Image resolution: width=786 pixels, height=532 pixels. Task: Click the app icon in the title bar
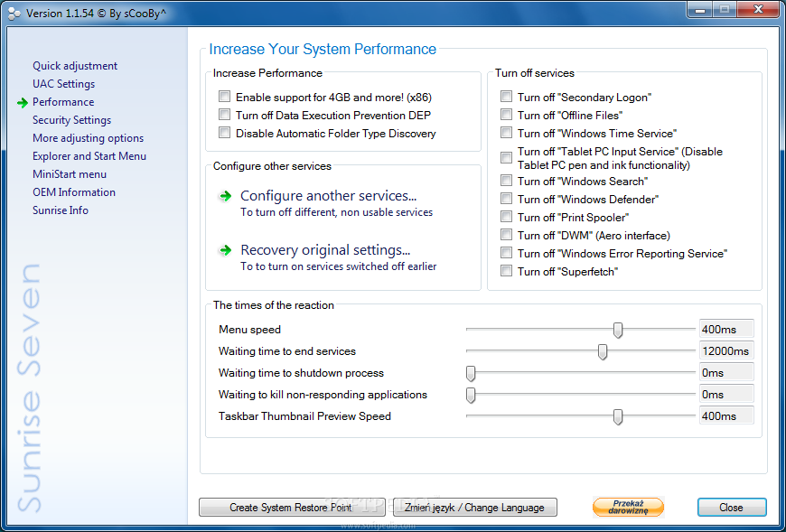(14, 13)
